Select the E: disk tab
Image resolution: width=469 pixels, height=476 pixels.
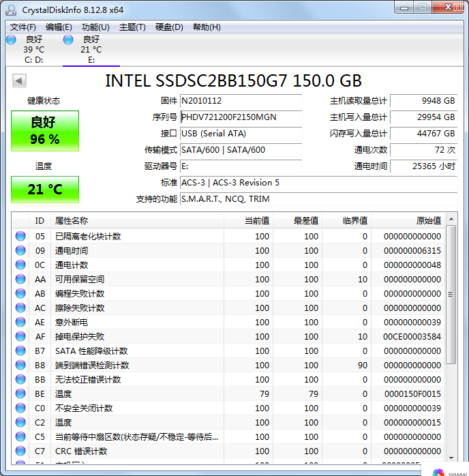tap(91, 50)
